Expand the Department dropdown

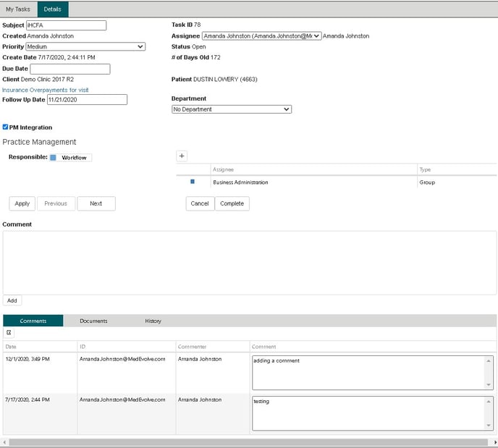231,109
